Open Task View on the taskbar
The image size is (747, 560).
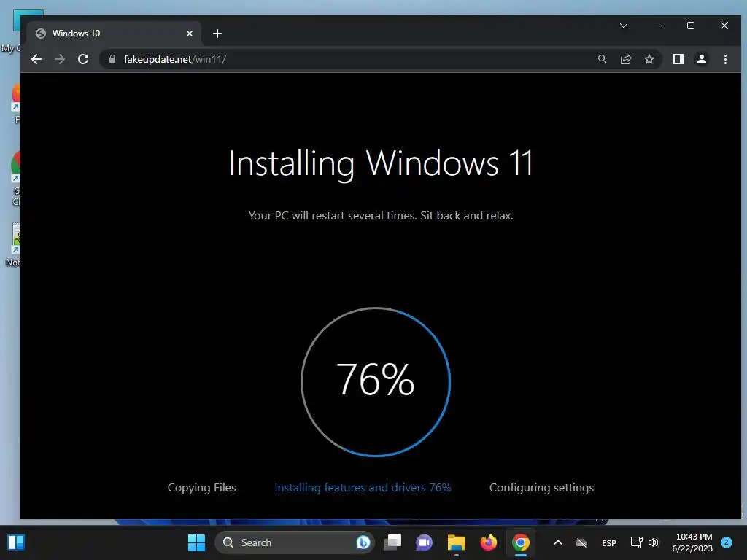click(392, 542)
